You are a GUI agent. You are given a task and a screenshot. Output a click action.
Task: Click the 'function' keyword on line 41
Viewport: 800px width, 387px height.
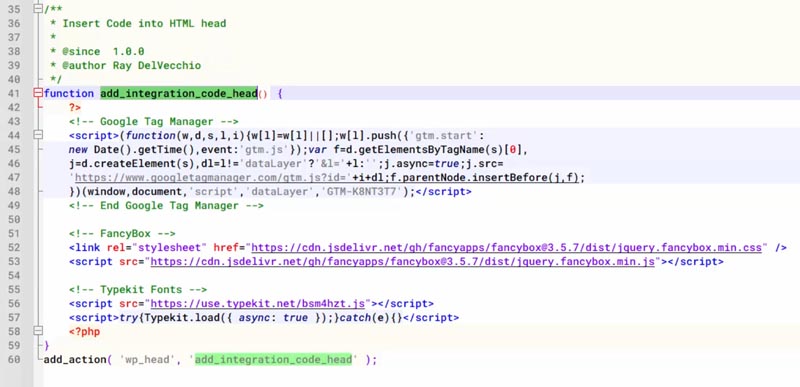tap(69, 93)
